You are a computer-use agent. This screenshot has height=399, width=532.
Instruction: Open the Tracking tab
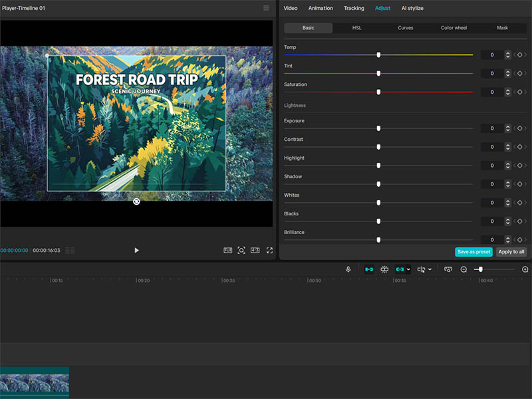point(354,8)
